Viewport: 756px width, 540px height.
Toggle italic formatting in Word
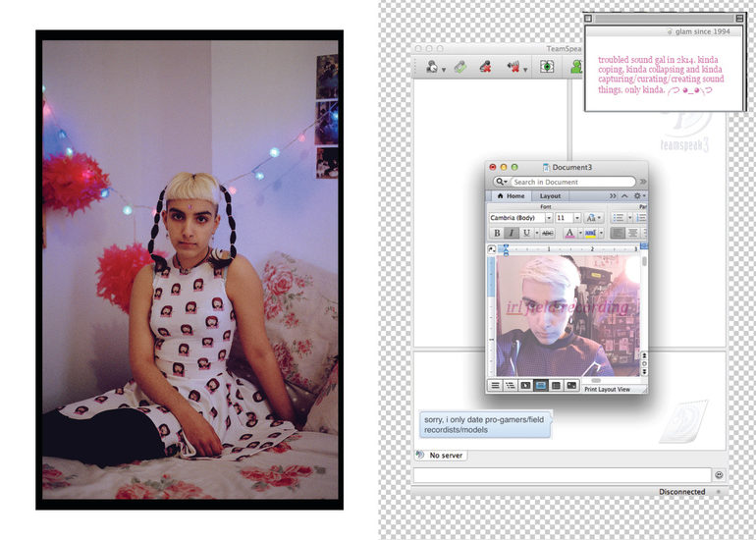512,234
